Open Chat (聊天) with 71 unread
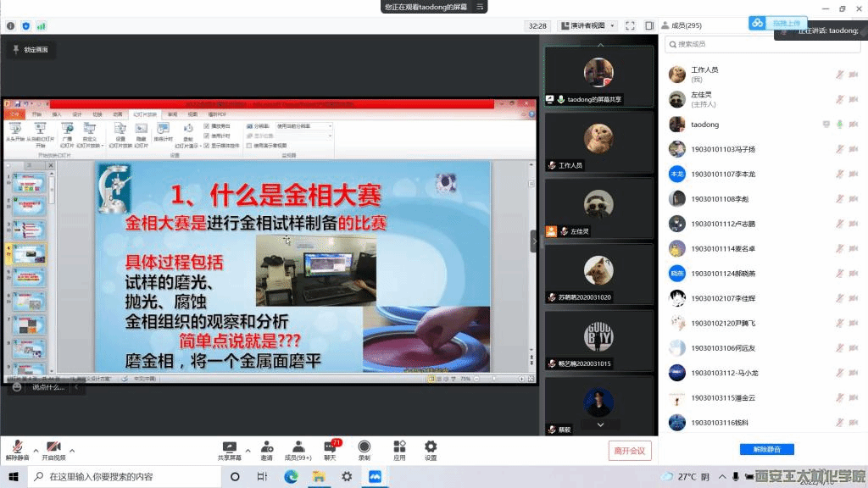The width and height of the screenshot is (868, 488). point(330,450)
